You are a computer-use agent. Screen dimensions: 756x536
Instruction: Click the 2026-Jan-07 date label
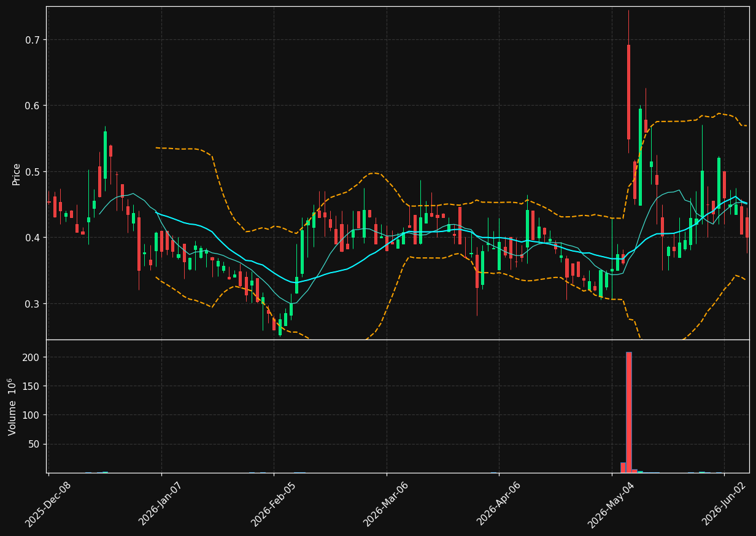161,504
